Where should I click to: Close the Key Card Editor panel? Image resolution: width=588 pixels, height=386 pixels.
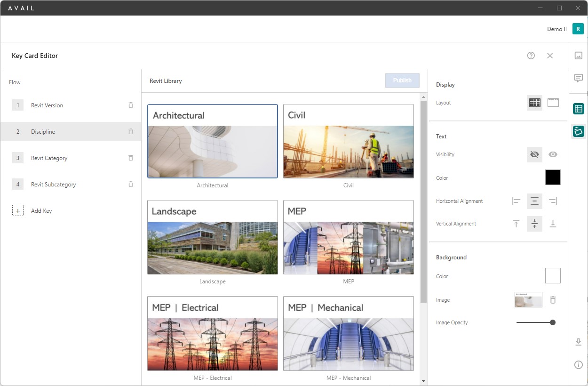click(x=550, y=56)
